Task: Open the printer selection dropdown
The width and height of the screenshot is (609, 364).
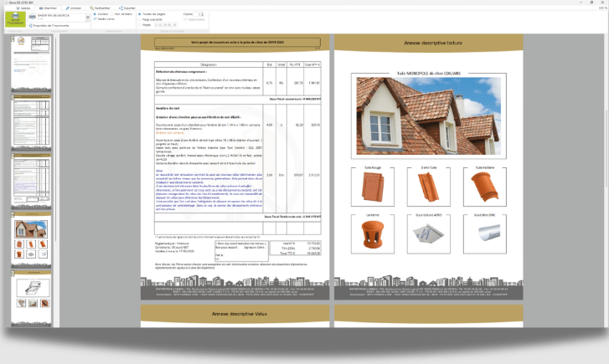Action: tap(86, 16)
